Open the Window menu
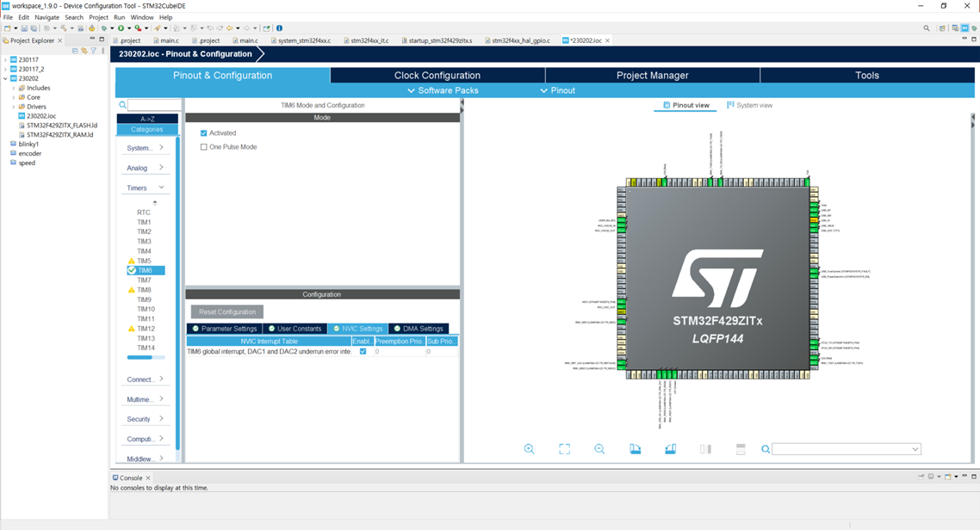This screenshot has height=530, width=980. [142, 17]
